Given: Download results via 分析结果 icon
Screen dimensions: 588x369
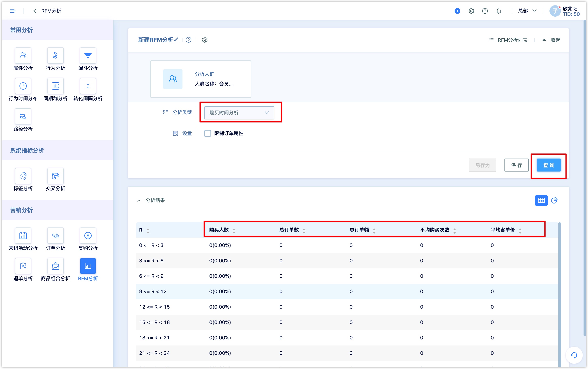Looking at the screenshot, I should click(139, 200).
